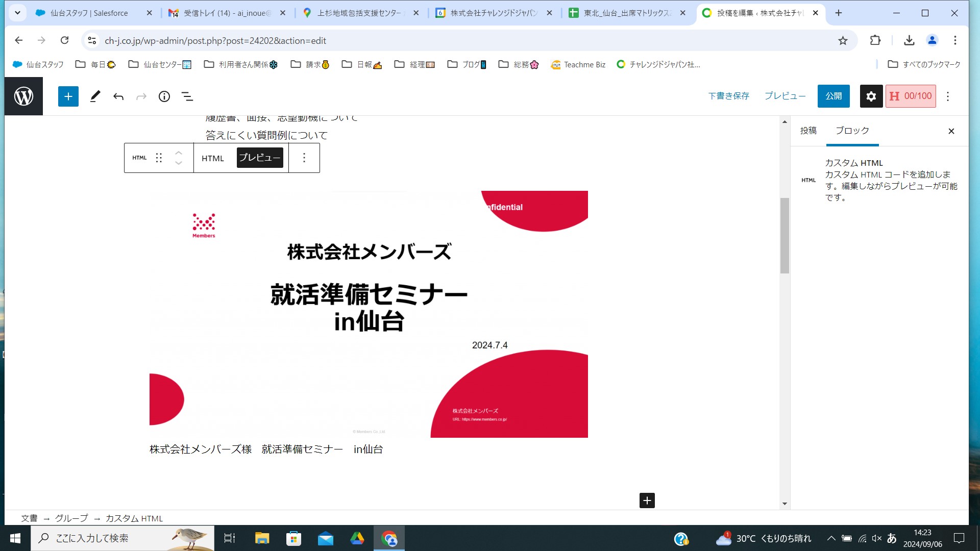The height and width of the screenshot is (551, 980).
Task: Select the pencil Tools icon
Action: [x=95, y=96]
